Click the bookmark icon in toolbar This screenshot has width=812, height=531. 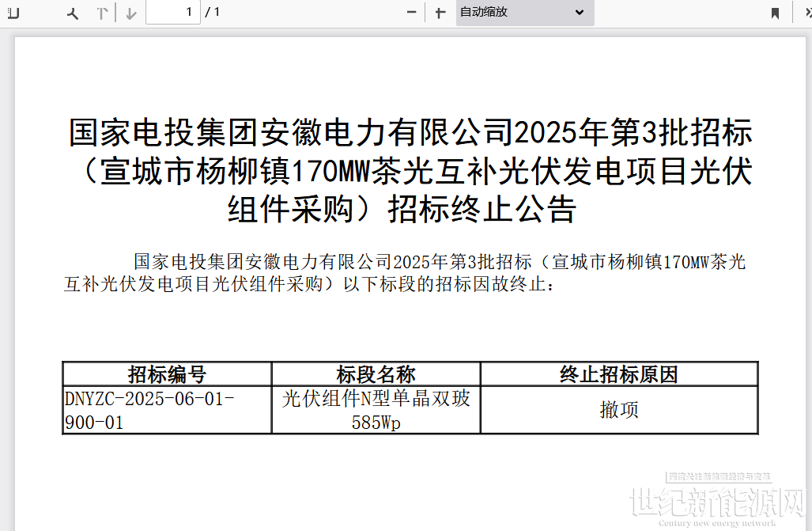click(775, 13)
